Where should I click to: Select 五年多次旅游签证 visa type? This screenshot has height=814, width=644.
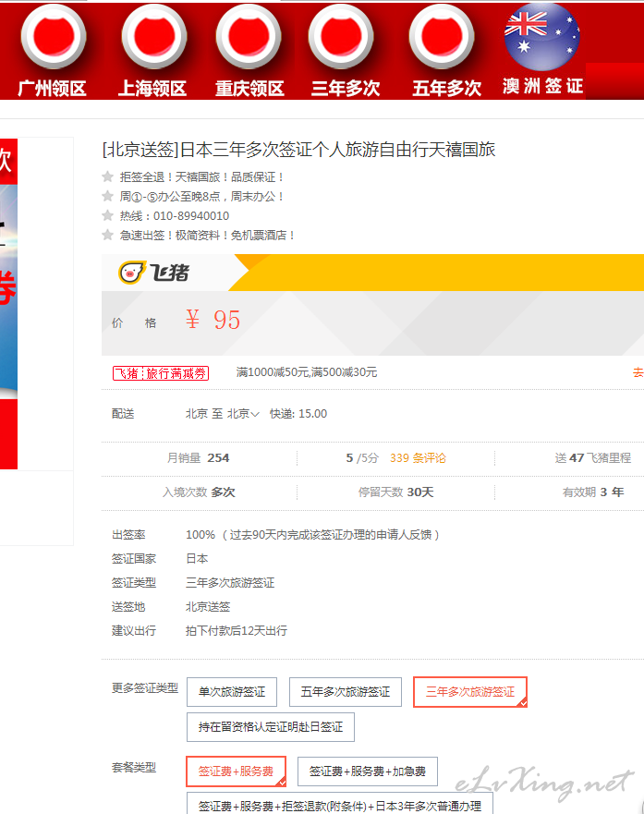(x=345, y=691)
